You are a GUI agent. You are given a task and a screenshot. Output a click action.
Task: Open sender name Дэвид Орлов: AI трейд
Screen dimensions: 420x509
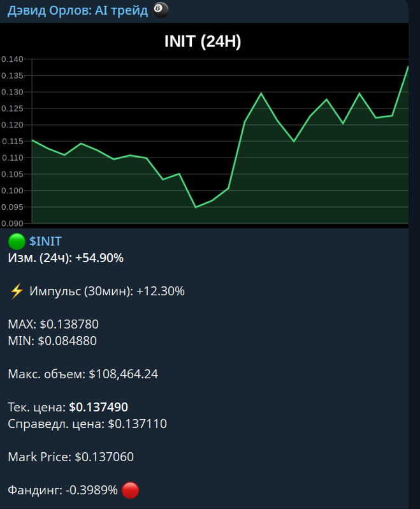(x=78, y=11)
